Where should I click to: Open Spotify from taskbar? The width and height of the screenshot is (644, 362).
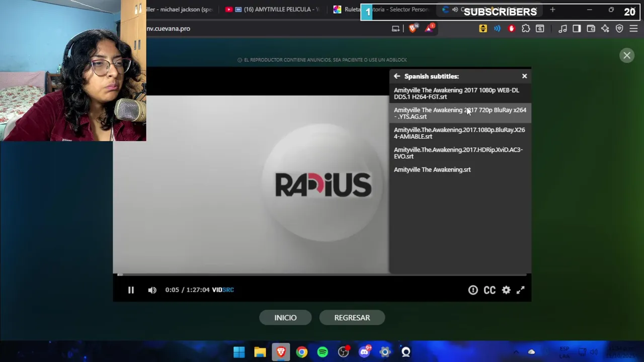(x=323, y=352)
